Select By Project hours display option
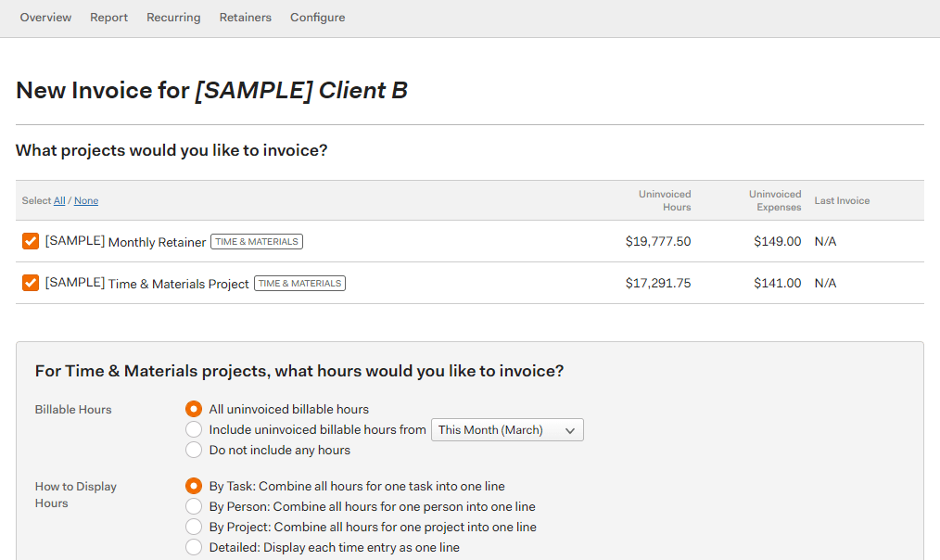This screenshot has width=940, height=560. pos(194,527)
